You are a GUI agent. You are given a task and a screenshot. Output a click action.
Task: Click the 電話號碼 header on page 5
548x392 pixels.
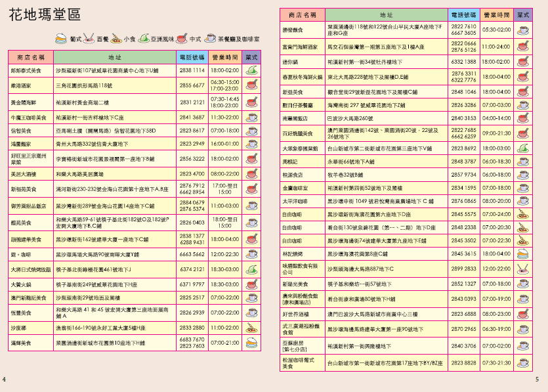(464, 15)
